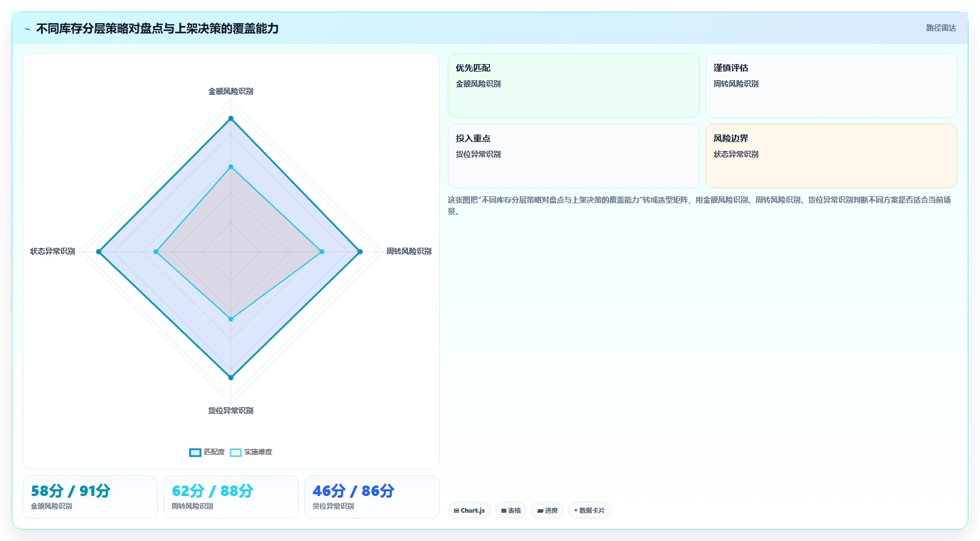Click 货位异常识别 caption under 46分 / 86分
The height and width of the screenshot is (541, 980).
click(x=333, y=506)
